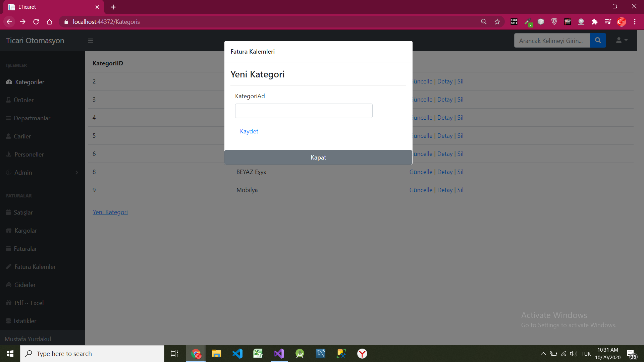This screenshot has width=644, height=362.
Task: Click Kaydet to save new category
Action: click(x=249, y=131)
